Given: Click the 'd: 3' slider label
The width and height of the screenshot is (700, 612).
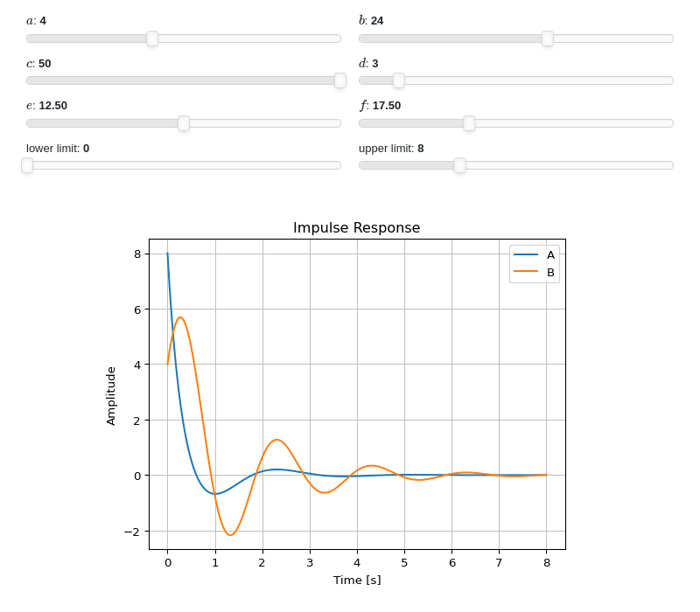Looking at the screenshot, I should [x=368, y=63].
